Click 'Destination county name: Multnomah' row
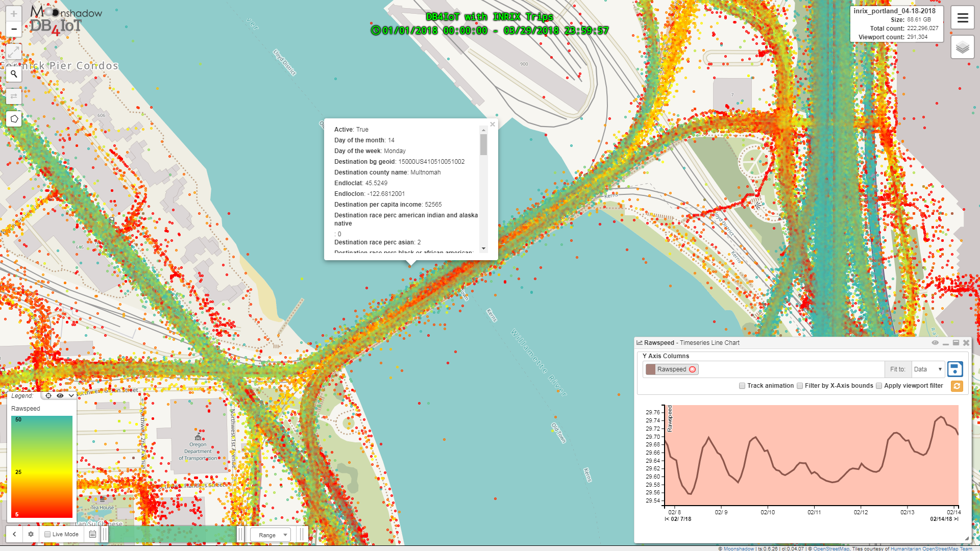Screen dimensions: 980x551 coord(387,172)
